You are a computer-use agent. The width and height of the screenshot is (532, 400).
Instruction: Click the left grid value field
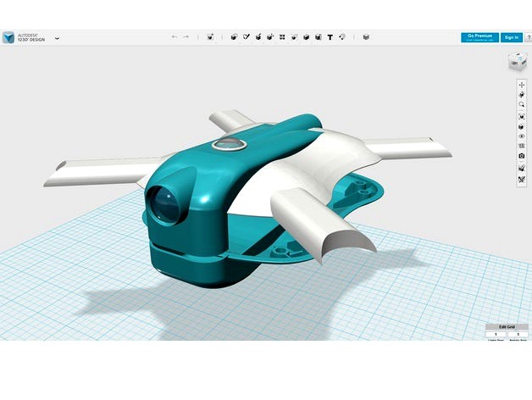[496, 335]
